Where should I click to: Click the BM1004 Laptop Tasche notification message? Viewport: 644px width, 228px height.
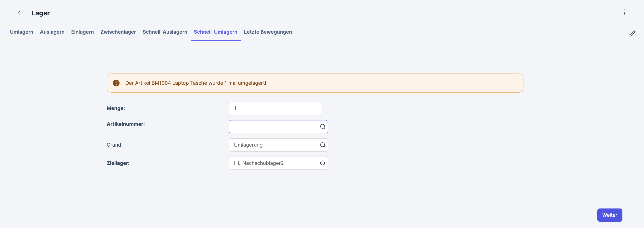(195, 83)
